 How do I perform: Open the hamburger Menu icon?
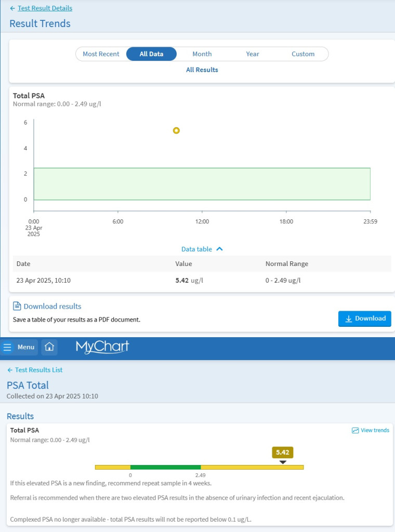[x=7, y=347]
